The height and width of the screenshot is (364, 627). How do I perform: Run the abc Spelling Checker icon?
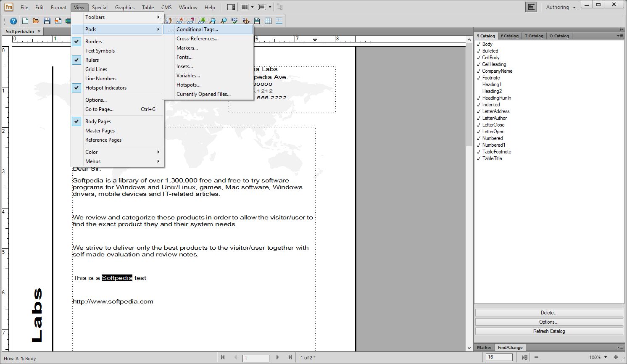coord(234,21)
